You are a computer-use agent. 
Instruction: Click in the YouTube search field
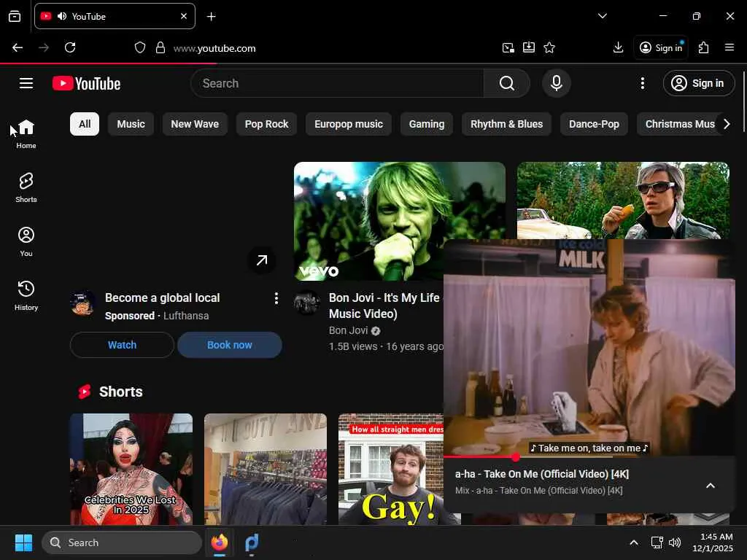(x=337, y=83)
